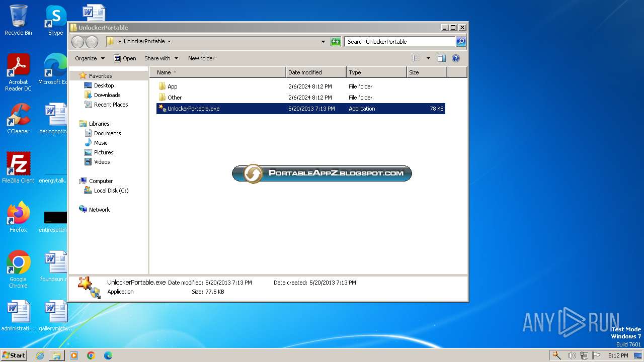Sort by the Type column header

(x=376, y=72)
